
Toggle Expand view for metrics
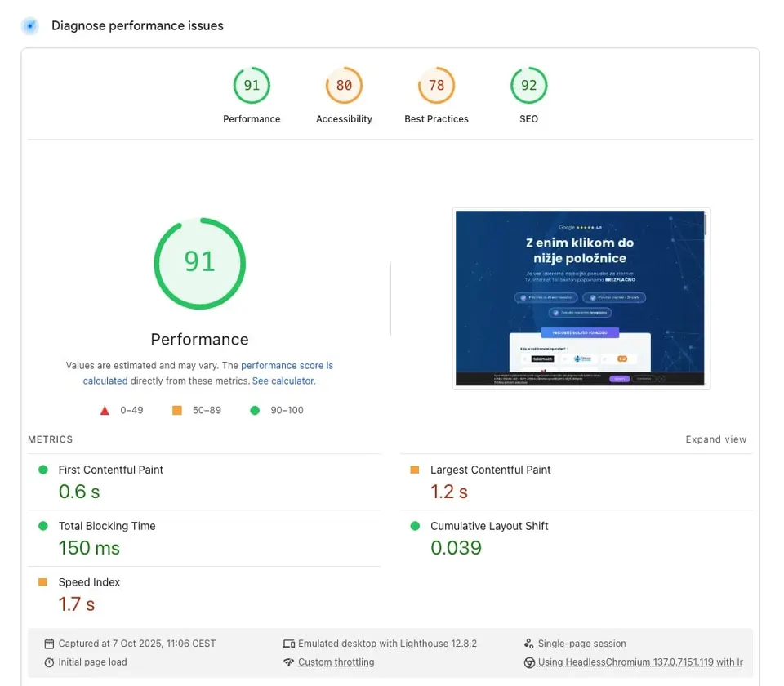tap(716, 439)
